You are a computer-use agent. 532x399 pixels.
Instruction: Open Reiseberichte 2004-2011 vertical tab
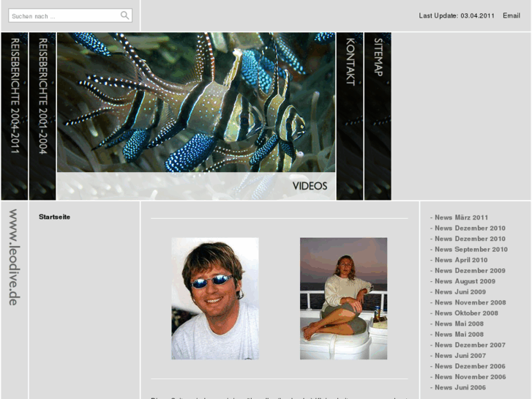point(15,116)
